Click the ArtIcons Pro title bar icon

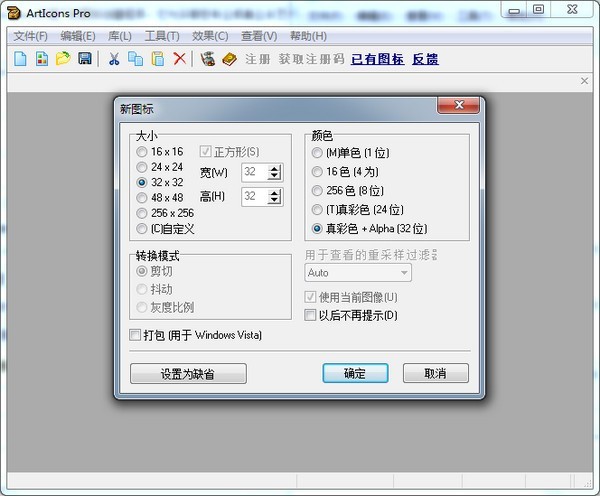13,13
